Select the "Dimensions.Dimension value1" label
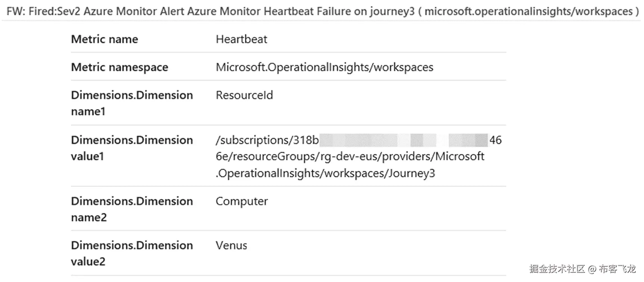644x282 pixels. tap(132, 148)
